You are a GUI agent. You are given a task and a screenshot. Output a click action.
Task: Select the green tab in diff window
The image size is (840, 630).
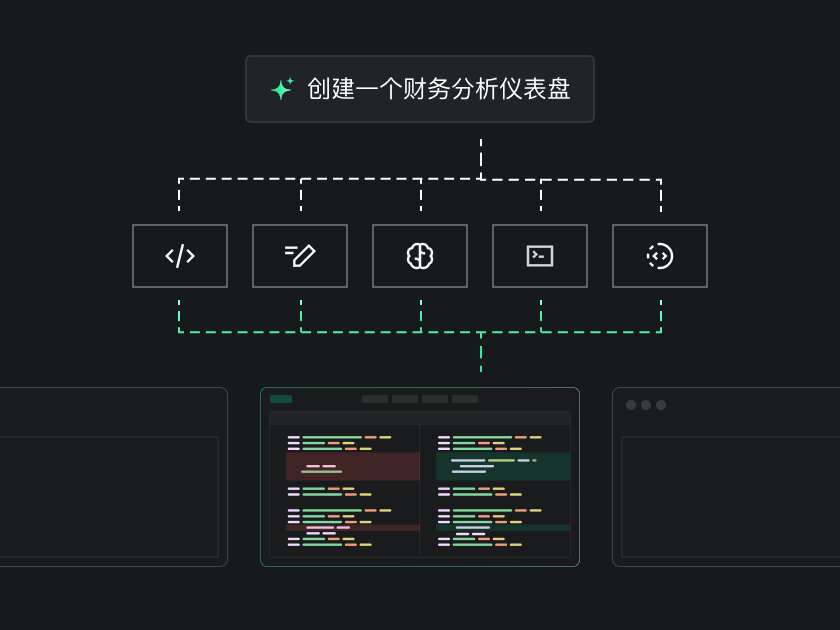coord(281,399)
